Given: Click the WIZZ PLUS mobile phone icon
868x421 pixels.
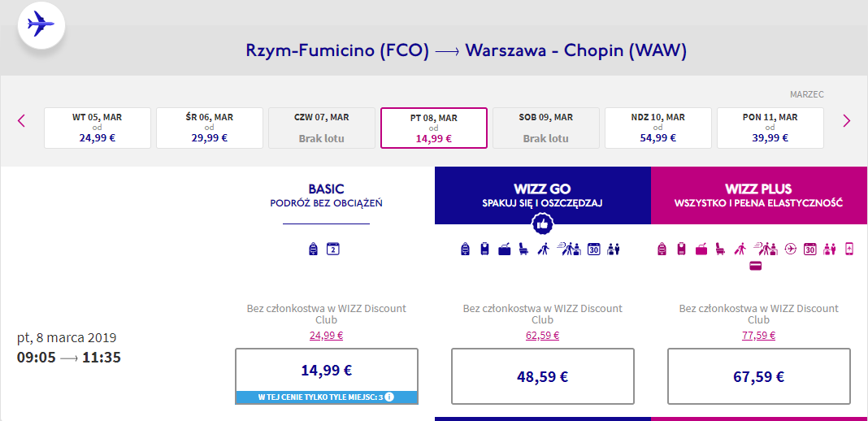Looking at the screenshot, I should [849, 249].
